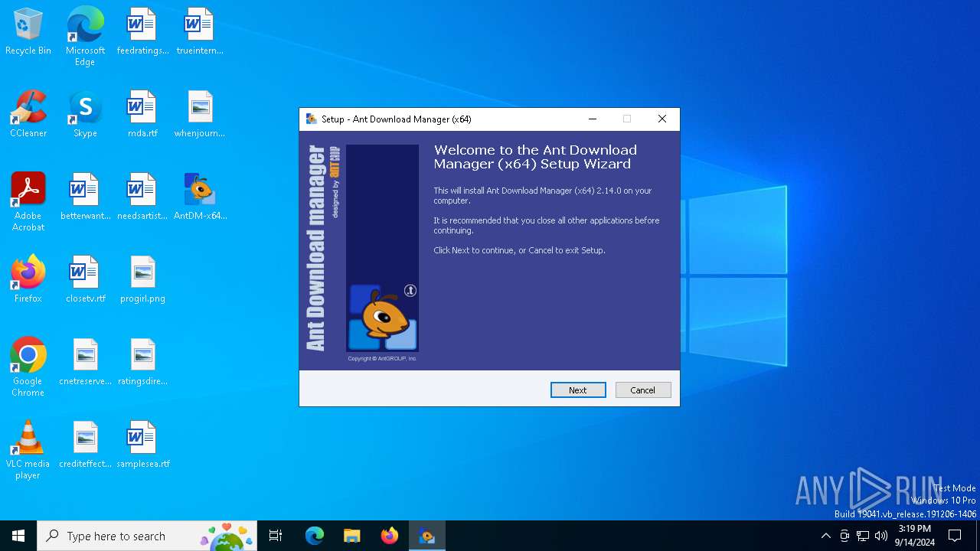Viewport: 980px width, 551px height.
Task: Select the betterwant Word document icon
Action: click(85, 197)
